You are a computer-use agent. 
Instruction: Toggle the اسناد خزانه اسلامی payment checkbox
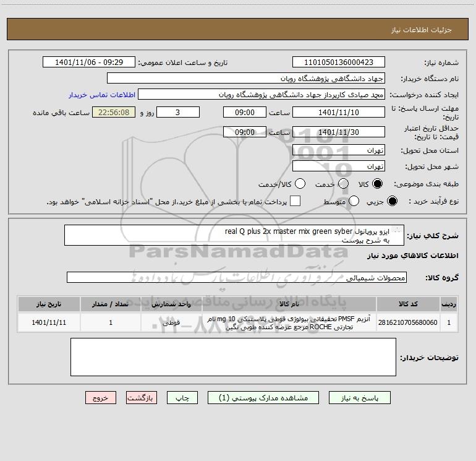tap(295, 201)
